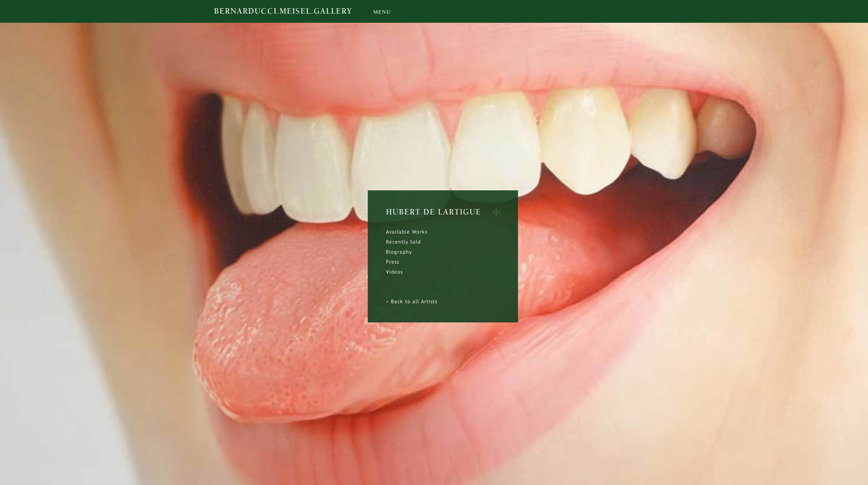
Task: Open the MENU in the header
Action: (382, 12)
